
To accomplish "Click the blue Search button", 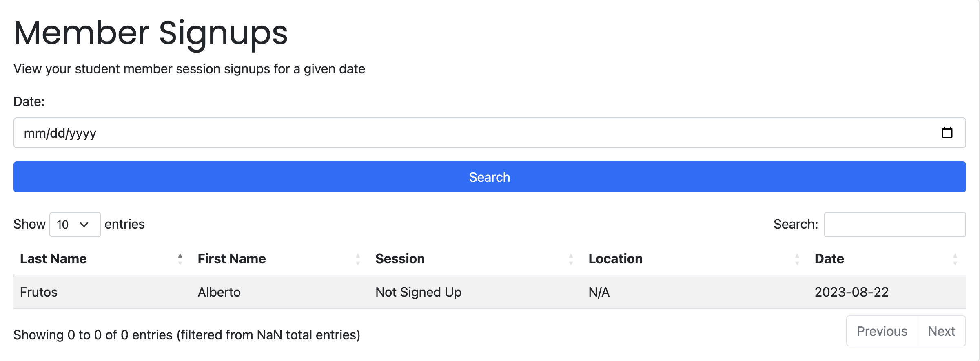I will [490, 177].
